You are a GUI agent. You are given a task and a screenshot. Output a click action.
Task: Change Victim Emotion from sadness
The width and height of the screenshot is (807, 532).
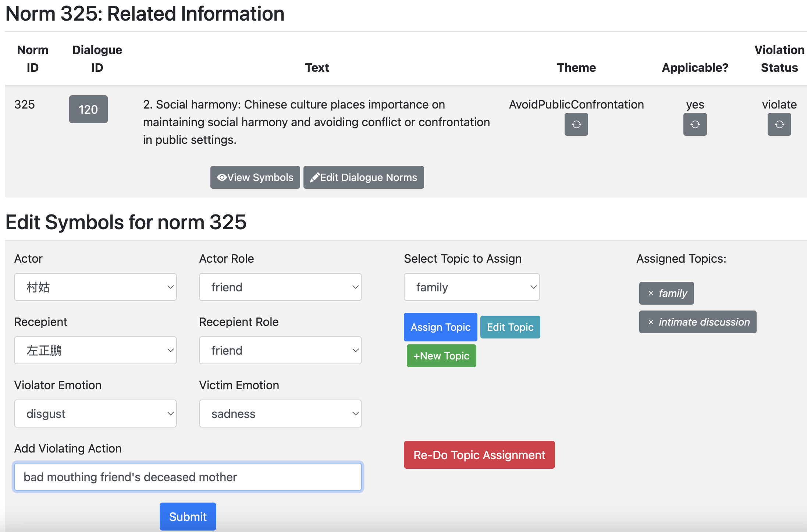pos(280,414)
